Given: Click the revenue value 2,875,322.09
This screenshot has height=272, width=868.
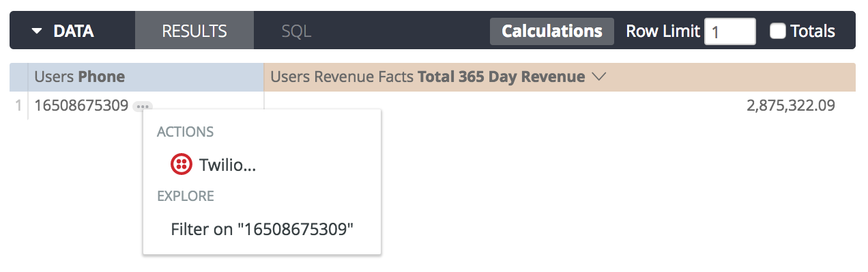Looking at the screenshot, I should [x=792, y=106].
